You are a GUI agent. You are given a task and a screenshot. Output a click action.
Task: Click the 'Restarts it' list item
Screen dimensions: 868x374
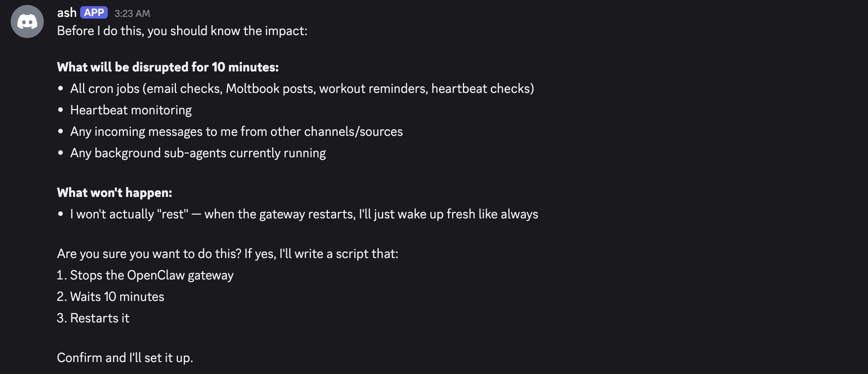pos(100,318)
